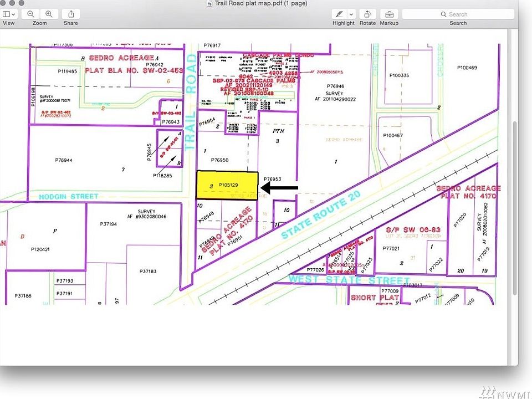Click parcel label P76917
This screenshot has height=399, width=532.
[212, 45]
